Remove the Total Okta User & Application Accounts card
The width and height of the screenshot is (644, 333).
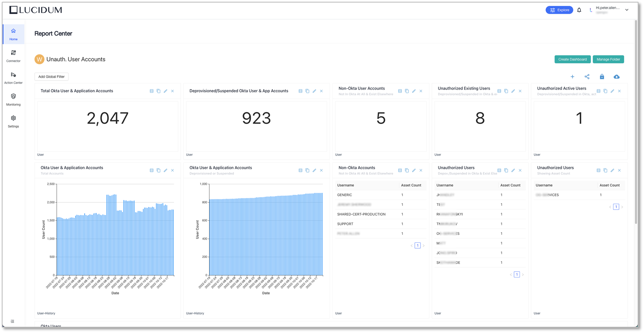click(172, 91)
